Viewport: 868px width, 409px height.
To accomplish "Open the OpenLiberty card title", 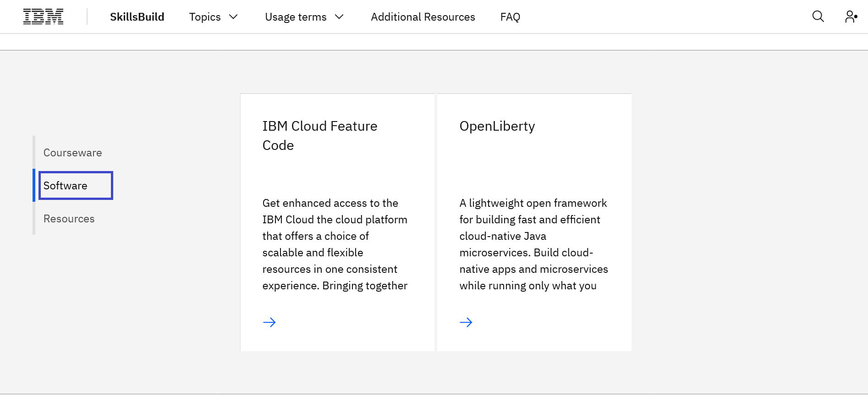I will point(497,126).
